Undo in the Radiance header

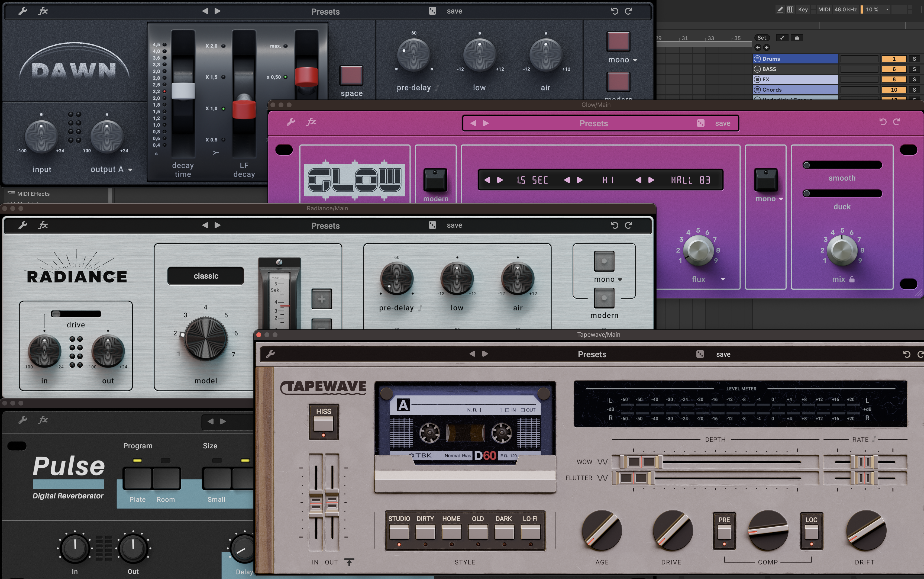click(615, 225)
